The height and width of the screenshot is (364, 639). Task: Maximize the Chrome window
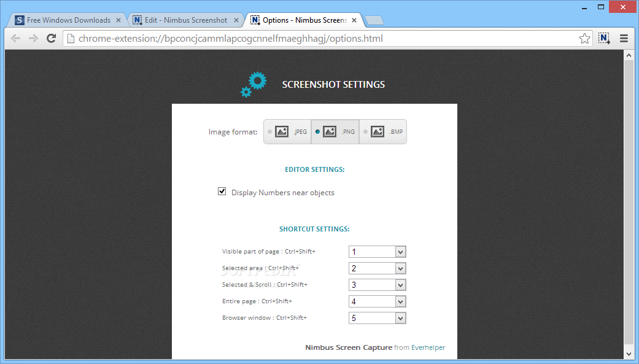pyautogui.click(x=601, y=7)
